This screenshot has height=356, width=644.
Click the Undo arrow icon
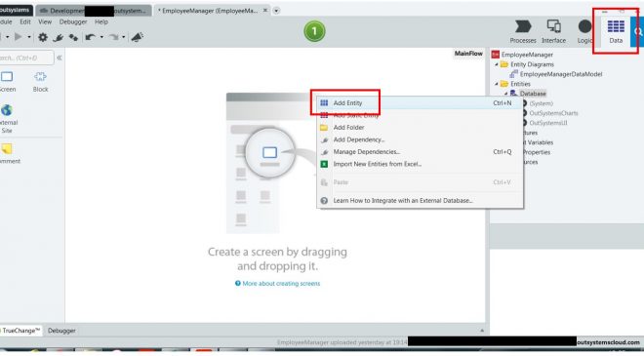pyautogui.click(x=90, y=37)
